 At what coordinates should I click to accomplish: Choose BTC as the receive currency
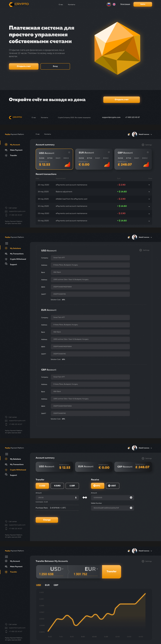(97, 486)
